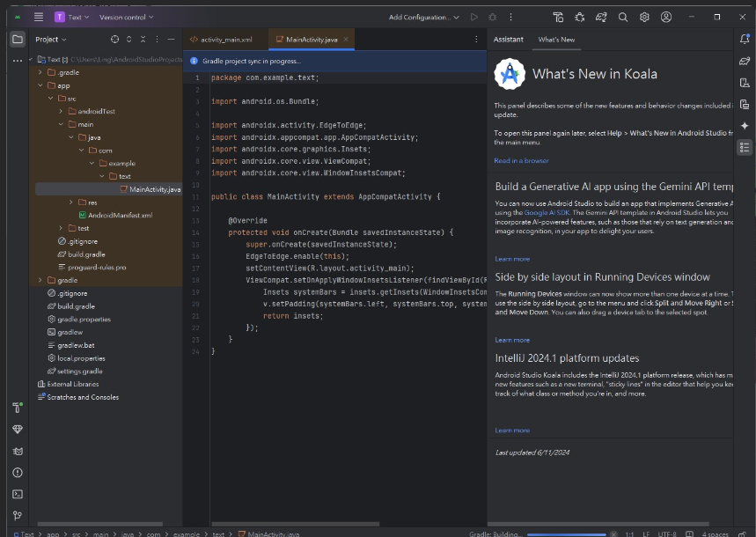
Task: Click Learn more under Gemini API section
Action: coord(512,259)
